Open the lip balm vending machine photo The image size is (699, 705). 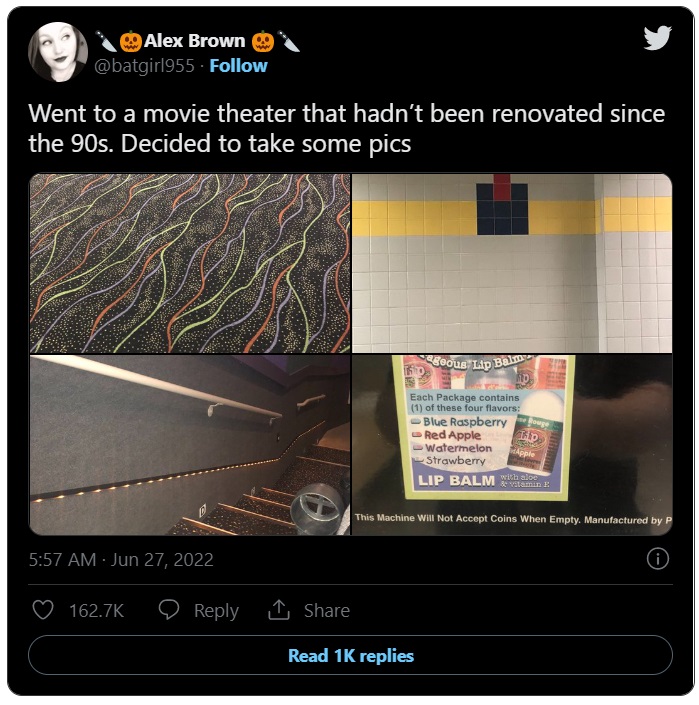coord(512,445)
